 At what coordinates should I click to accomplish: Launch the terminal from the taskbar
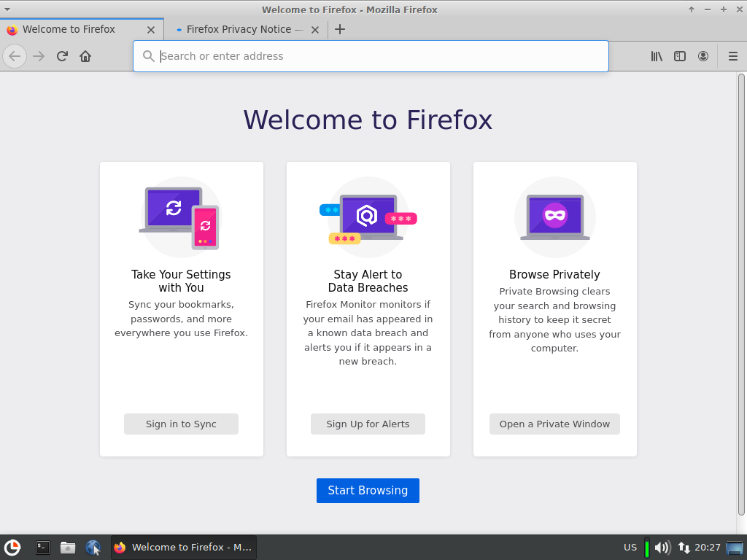[x=43, y=548]
